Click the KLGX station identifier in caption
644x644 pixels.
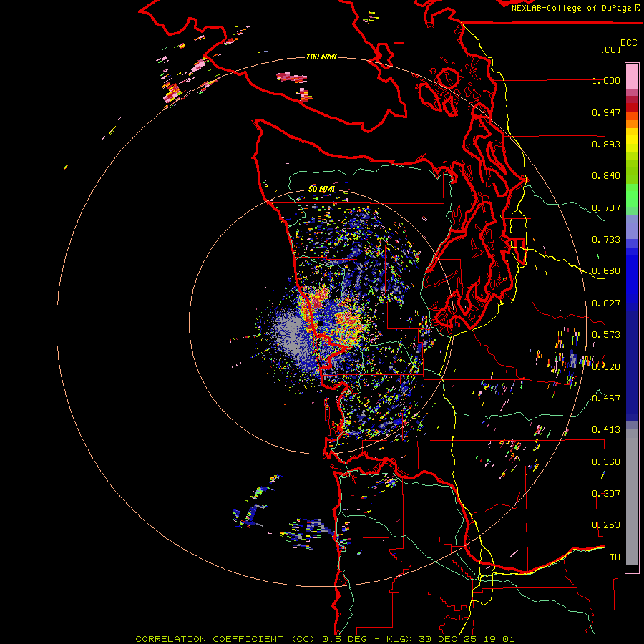coord(399,639)
